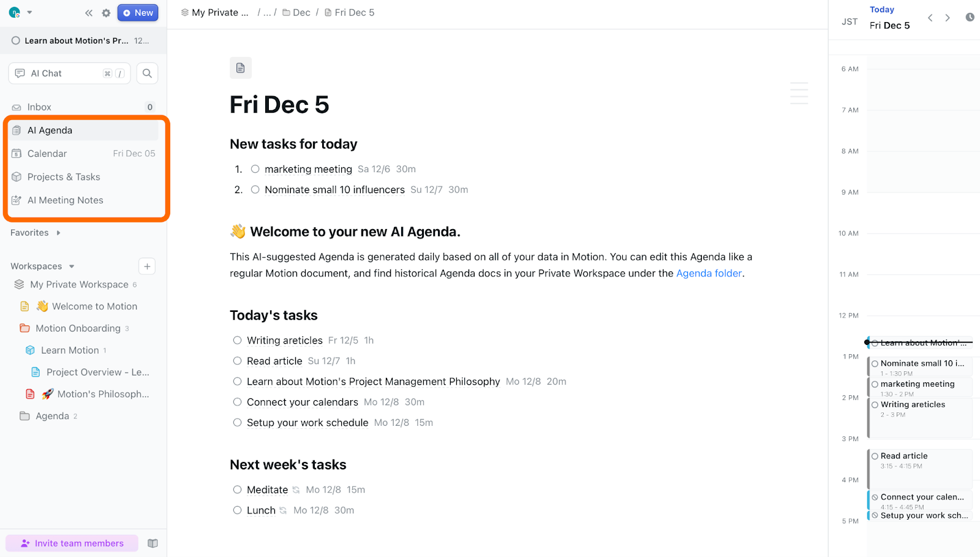Open settings gear icon in sidebar
Screen dimensions: 980x557
click(106, 13)
